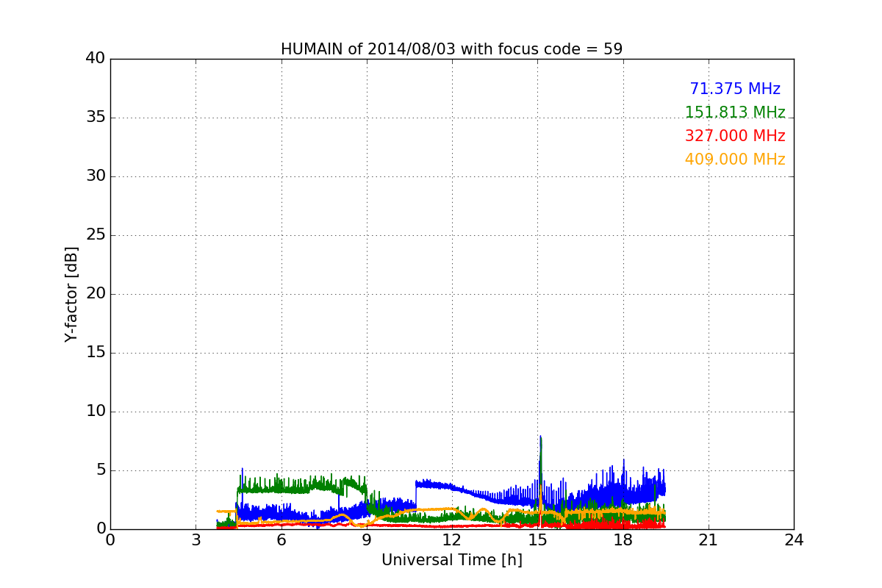Click the x-axis tick label 6
The image size is (882, 588).
[x=281, y=539]
